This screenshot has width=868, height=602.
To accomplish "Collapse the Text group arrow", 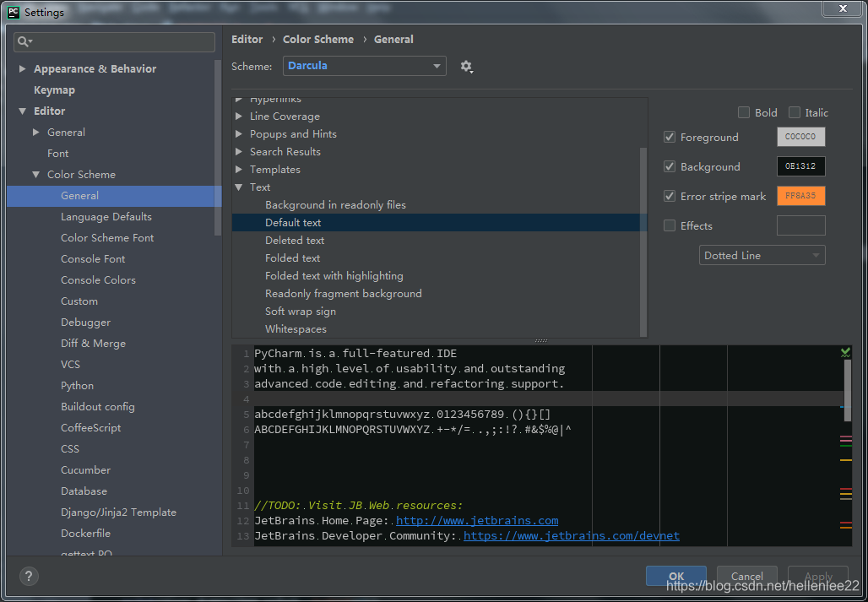I will [239, 187].
